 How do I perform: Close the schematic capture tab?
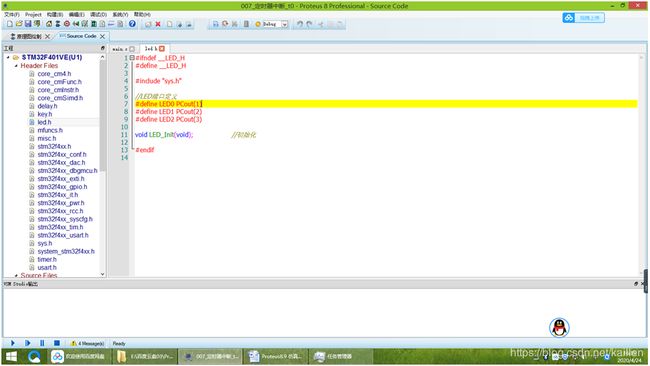47,36
